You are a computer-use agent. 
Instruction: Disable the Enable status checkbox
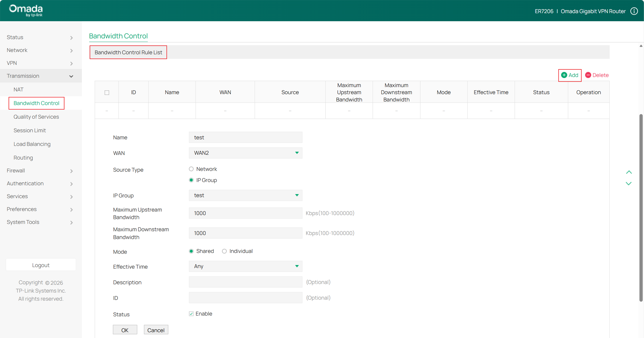[191, 314]
